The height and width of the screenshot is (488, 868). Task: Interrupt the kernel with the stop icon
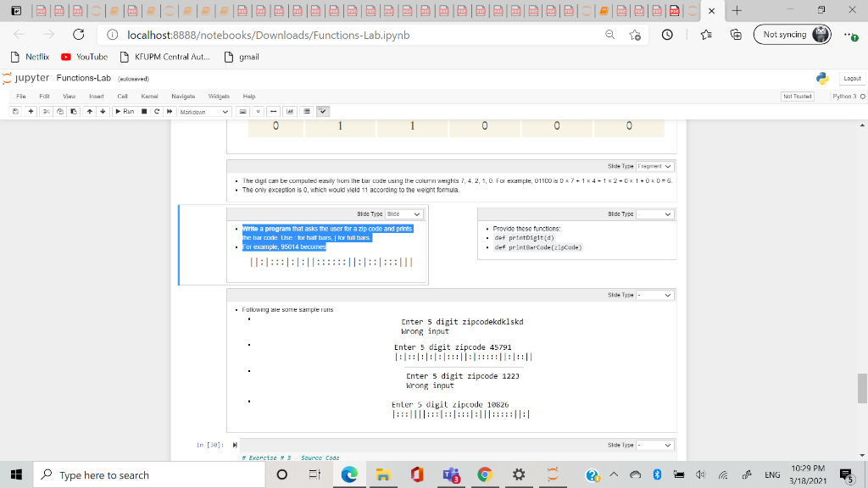pos(142,111)
